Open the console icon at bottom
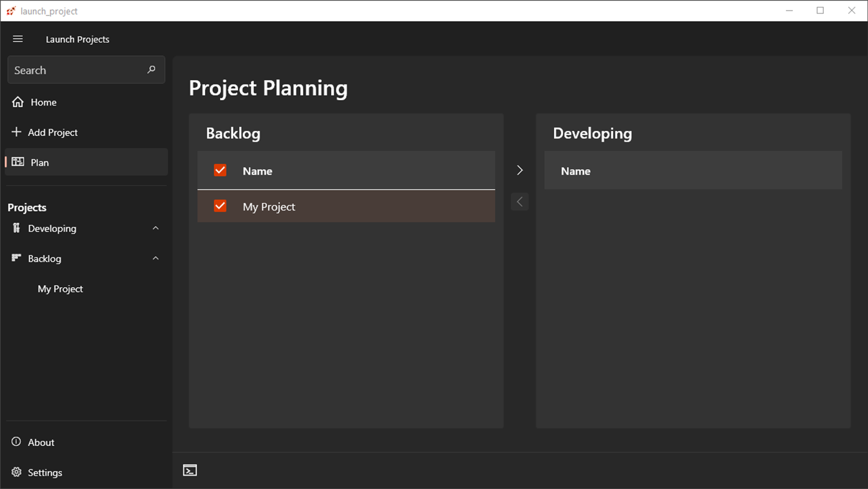The image size is (868, 489). click(x=190, y=470)
